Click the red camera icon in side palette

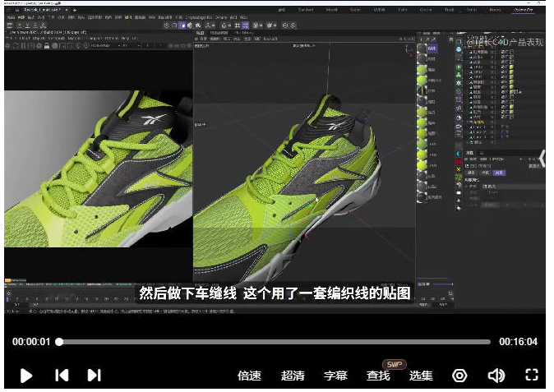[459, 161]
